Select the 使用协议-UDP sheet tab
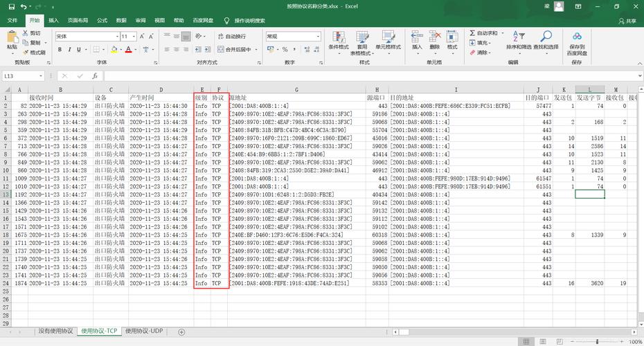644x346 pixels. click(x=144, y=331)
